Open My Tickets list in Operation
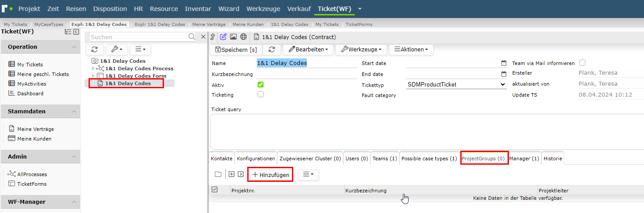The width and height of the screenshot is (644, 213). [x=30, y=64]
